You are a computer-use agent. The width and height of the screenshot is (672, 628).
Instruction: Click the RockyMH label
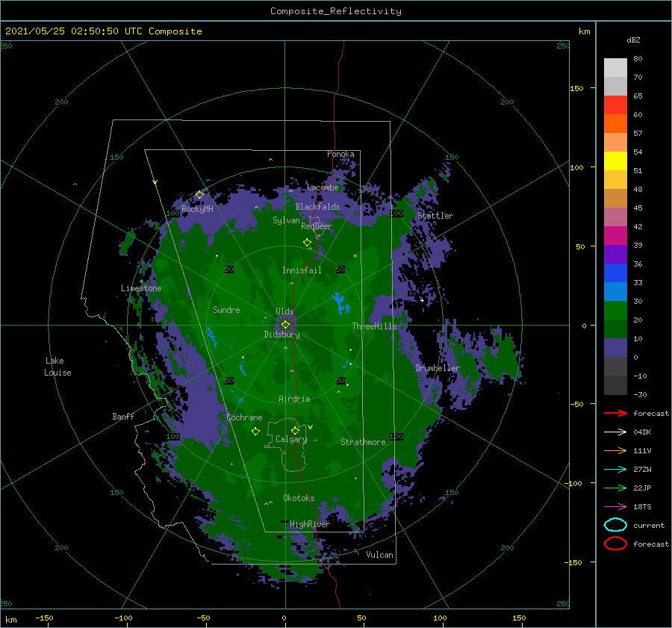(x=197, y=209)
